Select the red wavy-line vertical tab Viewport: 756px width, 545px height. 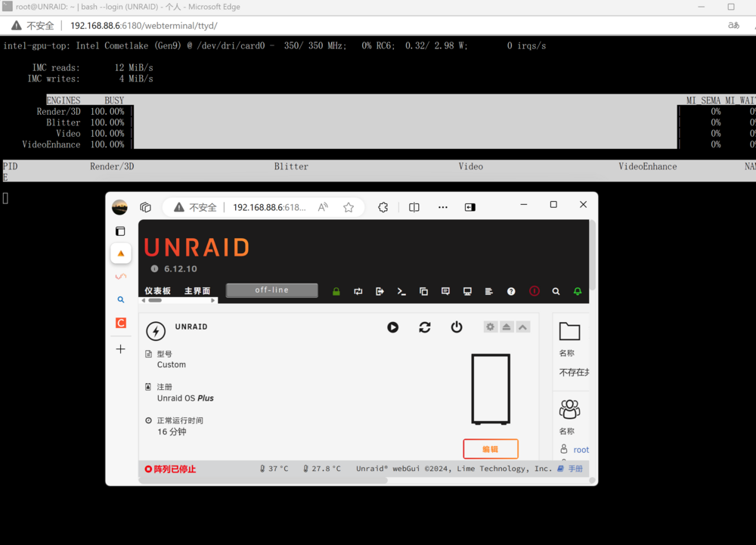[121, 276]
